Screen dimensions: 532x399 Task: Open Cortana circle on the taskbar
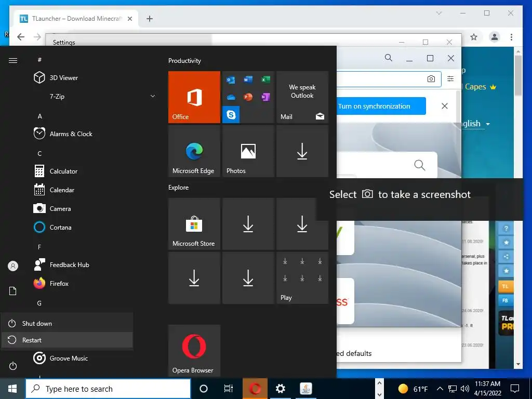204,389
